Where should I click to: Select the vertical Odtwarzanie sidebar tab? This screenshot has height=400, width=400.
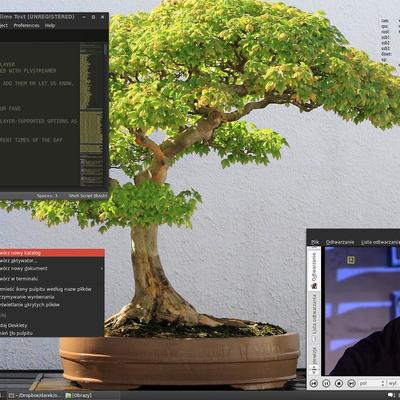point(314,270)
